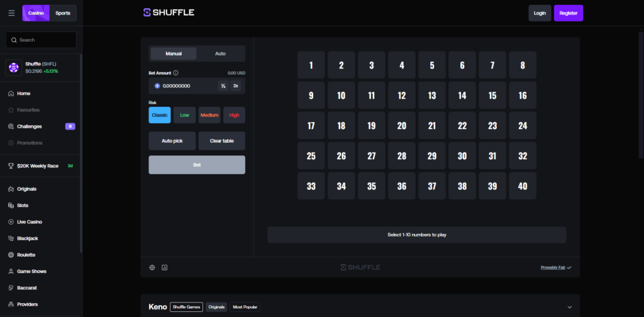Click the Clear table button

[x=222, y=141]
